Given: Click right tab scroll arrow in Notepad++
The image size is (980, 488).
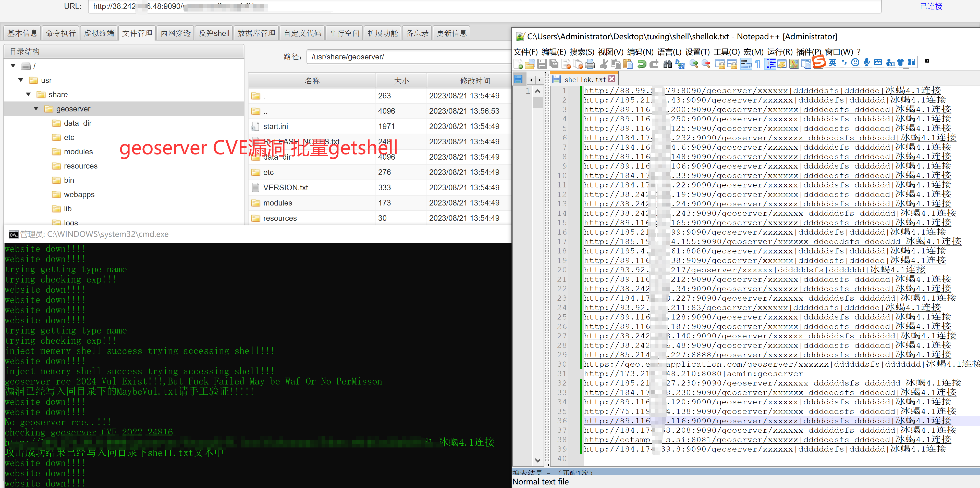Looking at the screenshot, I should coord(540,80).
